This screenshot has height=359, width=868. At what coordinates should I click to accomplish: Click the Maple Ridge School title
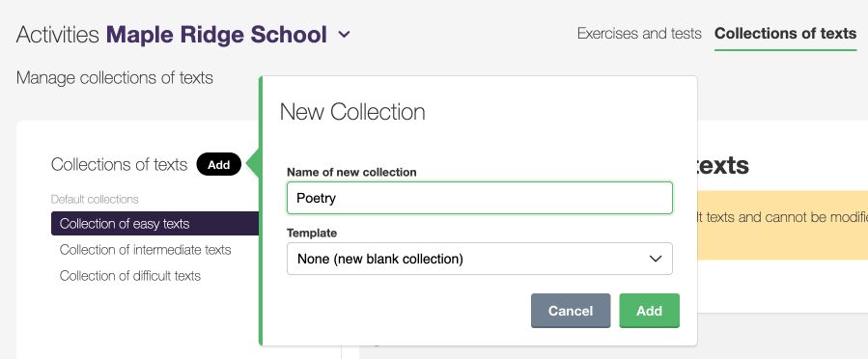pos(216,35)
